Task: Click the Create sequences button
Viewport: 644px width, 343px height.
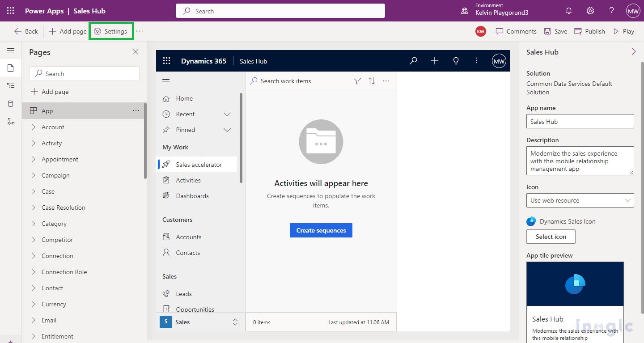Action: [321, 230]
